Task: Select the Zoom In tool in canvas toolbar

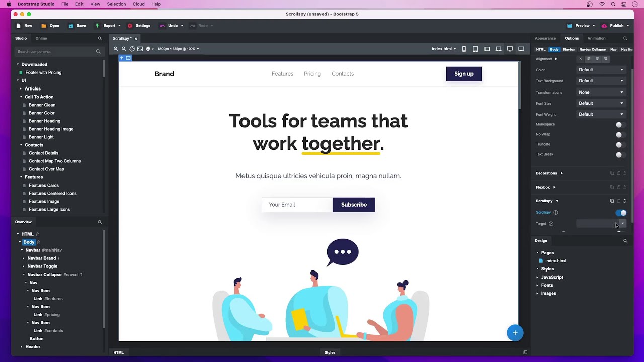Action: [116, 49]
